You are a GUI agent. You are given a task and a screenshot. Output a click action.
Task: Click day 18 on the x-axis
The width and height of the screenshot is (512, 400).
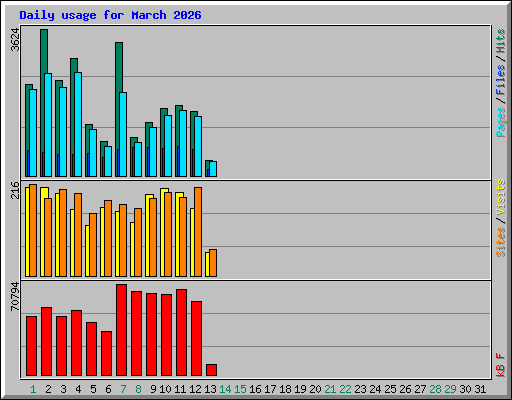click(x=285, y=389)
